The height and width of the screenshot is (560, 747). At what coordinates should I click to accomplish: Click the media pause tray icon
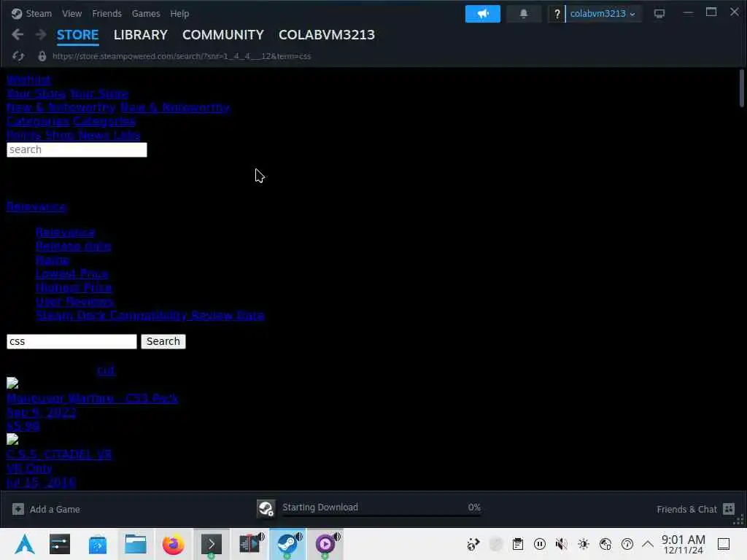540,544
